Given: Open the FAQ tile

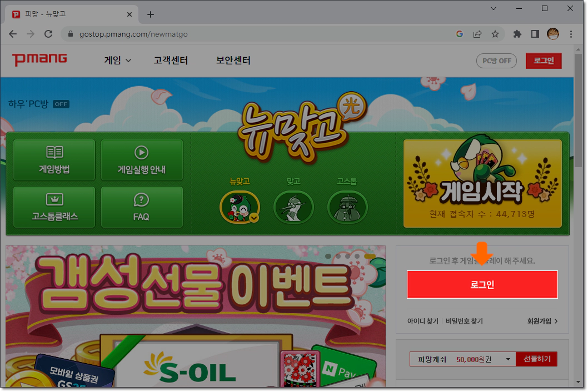Looking at the screenshot, I should tap(142, 207).
